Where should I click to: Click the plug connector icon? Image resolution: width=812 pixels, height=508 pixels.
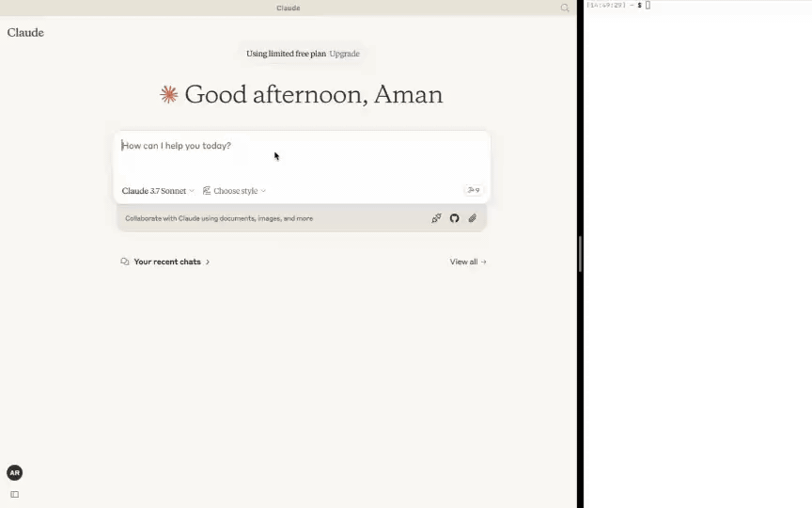436,218
